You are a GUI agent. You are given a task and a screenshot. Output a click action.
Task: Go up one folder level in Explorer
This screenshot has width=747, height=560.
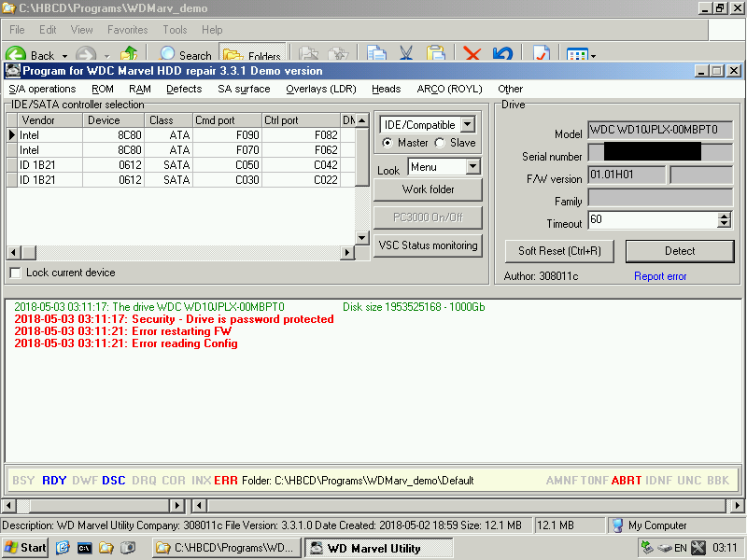pyautogui.click(x=129, y=55)
